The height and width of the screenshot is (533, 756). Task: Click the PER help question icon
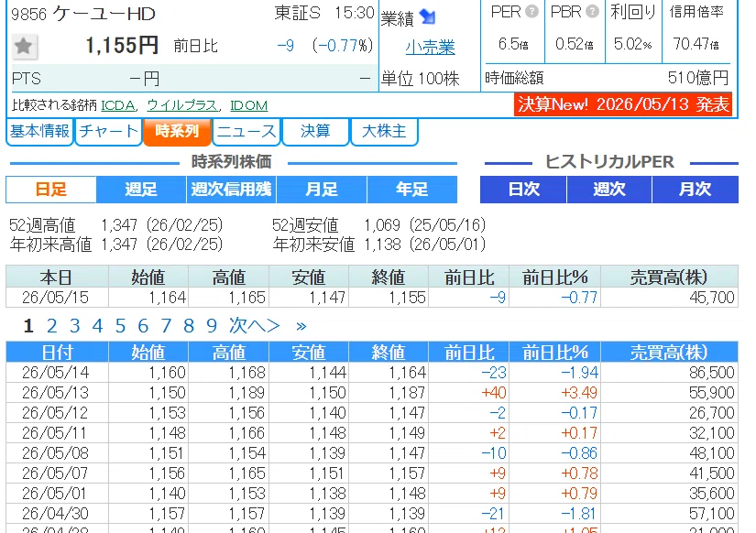(x=531, y=12)
